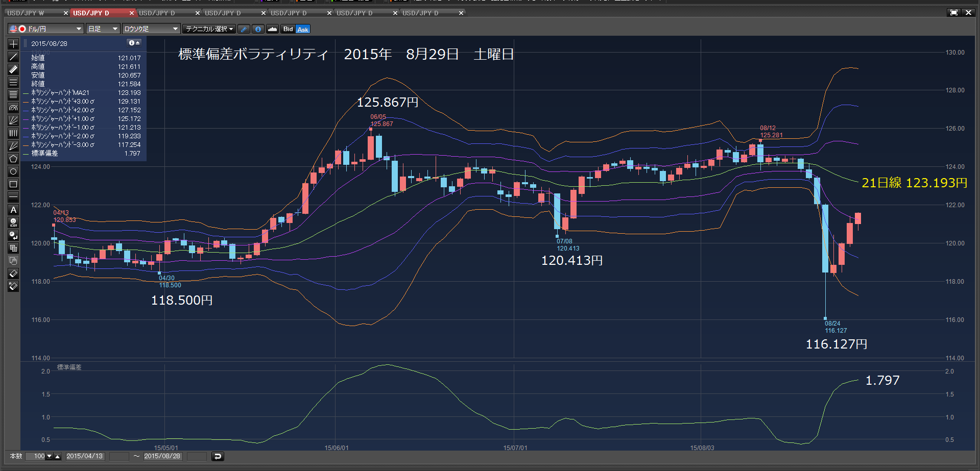
Task: Click the 本数 value field showing 100
Action: tap(35, 456)
